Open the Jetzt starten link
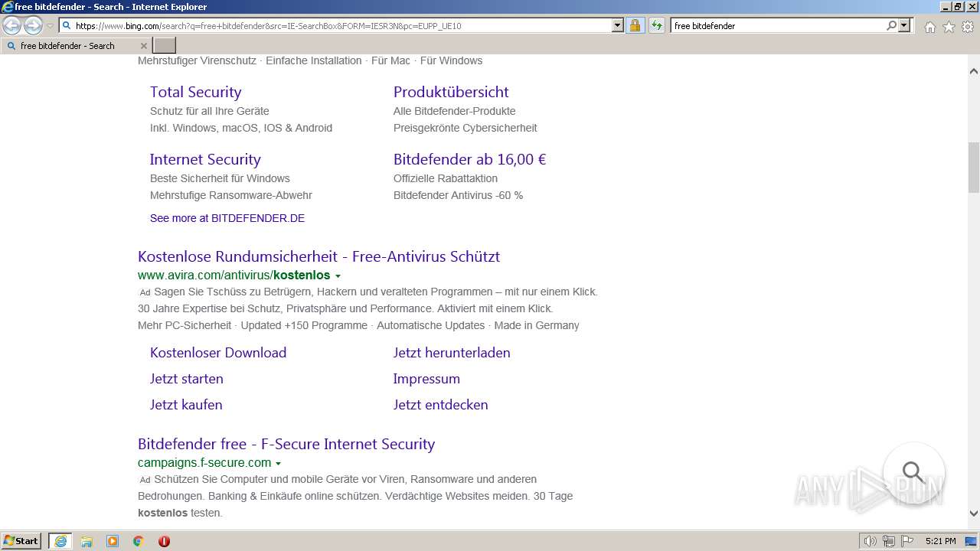The image size is (980, 551). tap(187, 379)
